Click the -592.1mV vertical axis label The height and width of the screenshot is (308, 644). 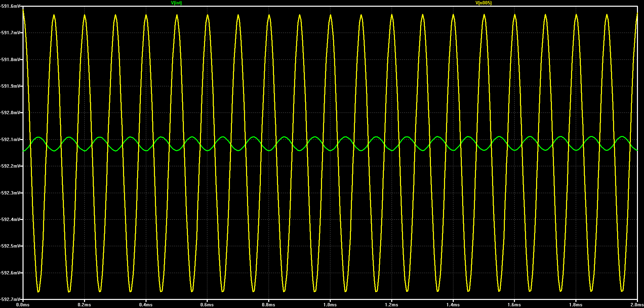(x=10, y=140)
